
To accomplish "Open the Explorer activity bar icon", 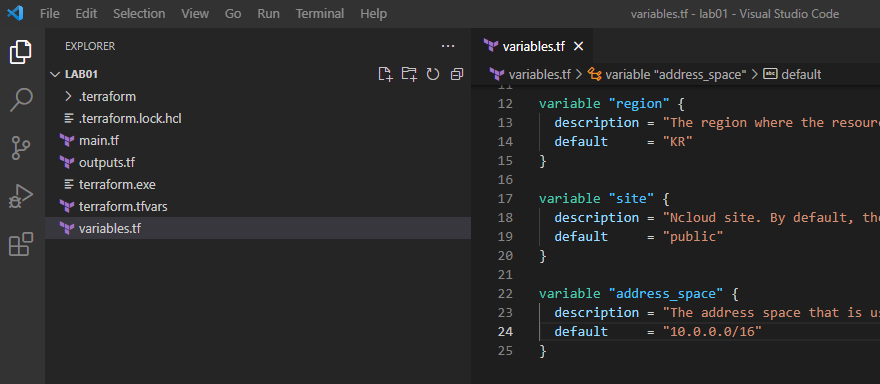I will pyautogui.click(x=21, y=52).
